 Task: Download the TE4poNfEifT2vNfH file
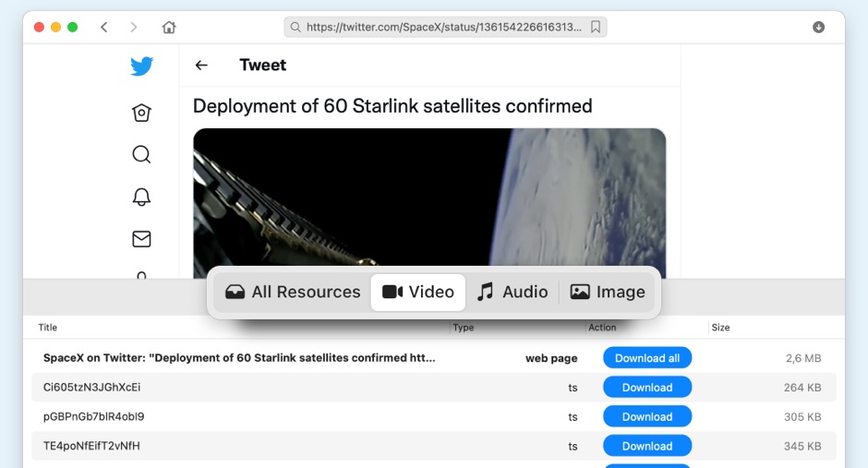[647, 446]
